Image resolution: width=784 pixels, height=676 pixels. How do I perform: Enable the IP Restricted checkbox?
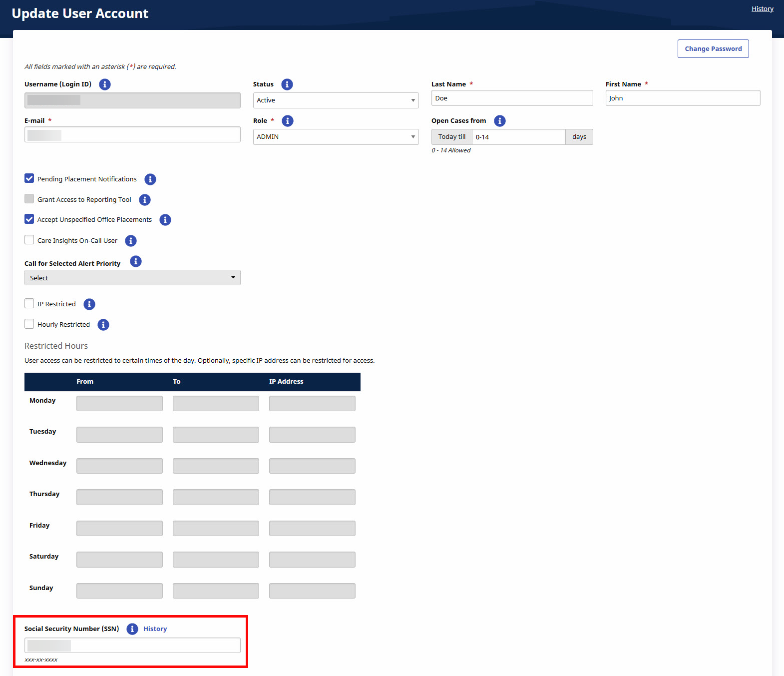tap(29, 303)
